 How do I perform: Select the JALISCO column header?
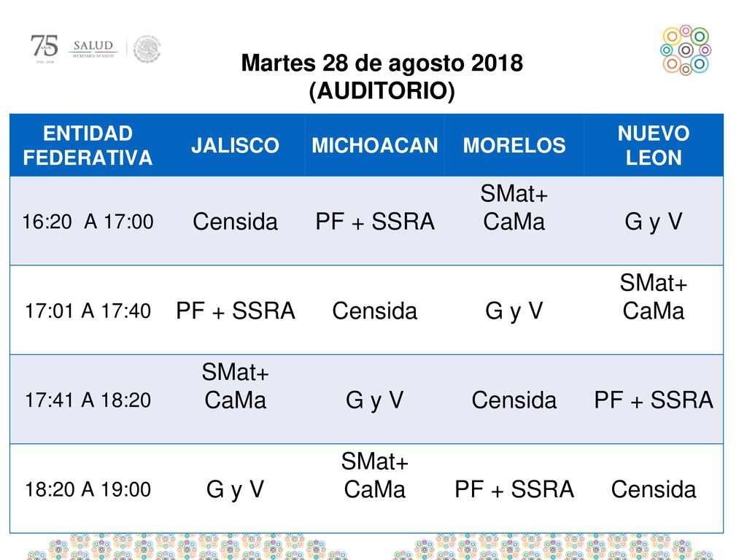tap(235, 145)
